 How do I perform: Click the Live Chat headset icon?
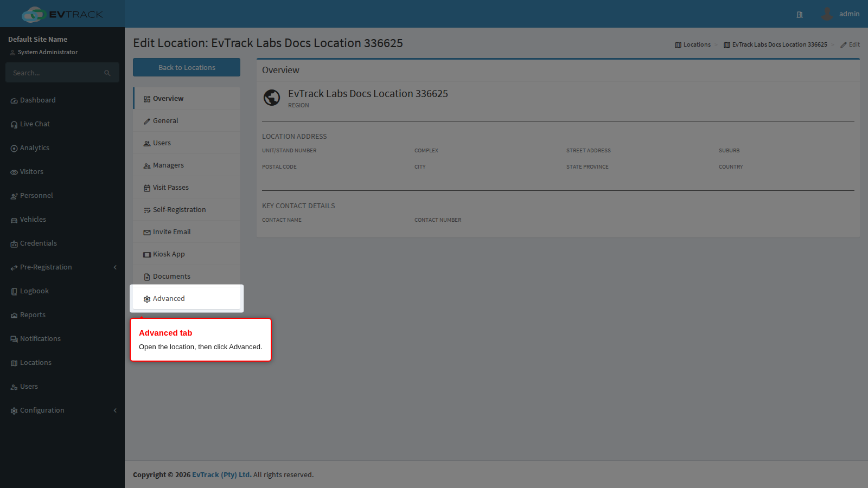14,125
